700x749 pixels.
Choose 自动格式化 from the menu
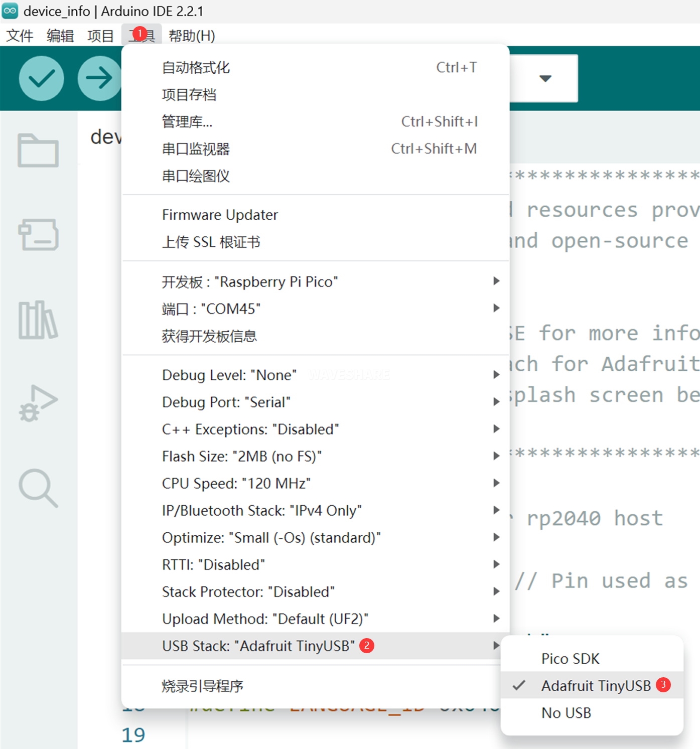316,68
